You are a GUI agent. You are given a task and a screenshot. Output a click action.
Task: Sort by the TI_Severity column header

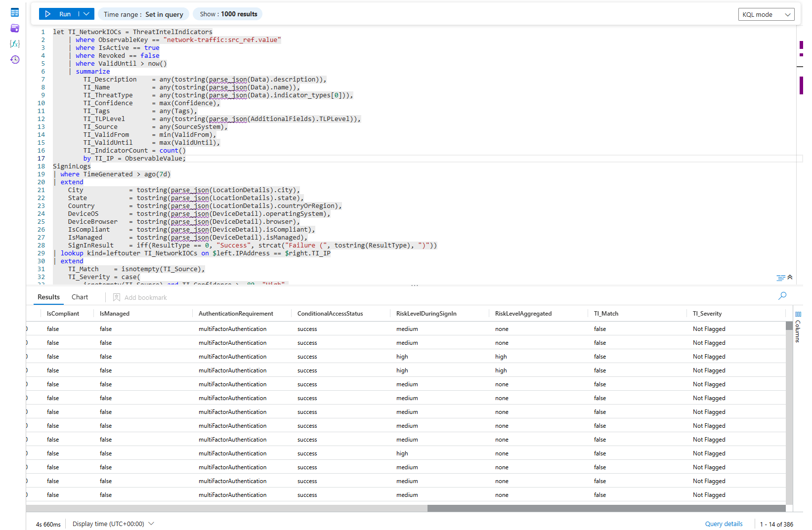point(707,314)
